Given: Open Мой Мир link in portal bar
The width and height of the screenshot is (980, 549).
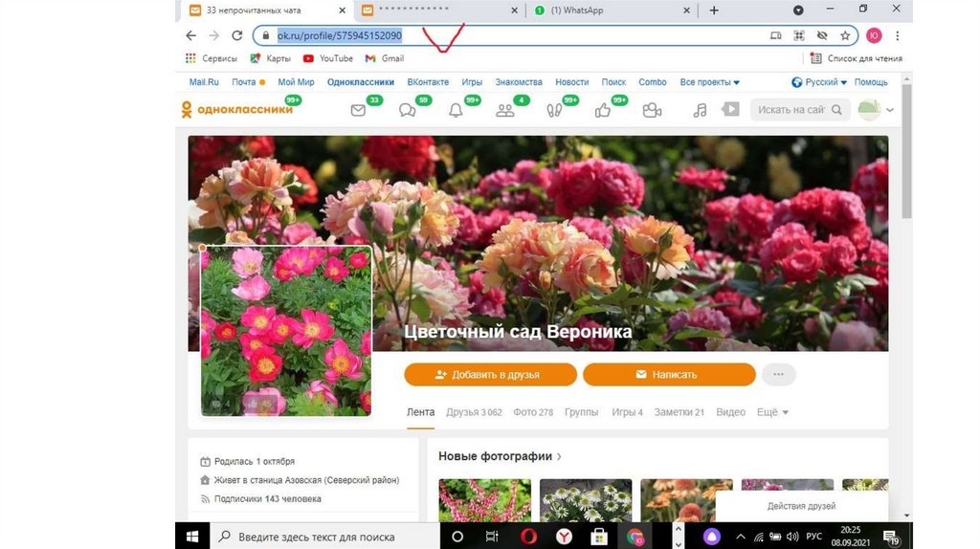Looking at the screenshot, I should pyautogui.click(x=296, y=82).
